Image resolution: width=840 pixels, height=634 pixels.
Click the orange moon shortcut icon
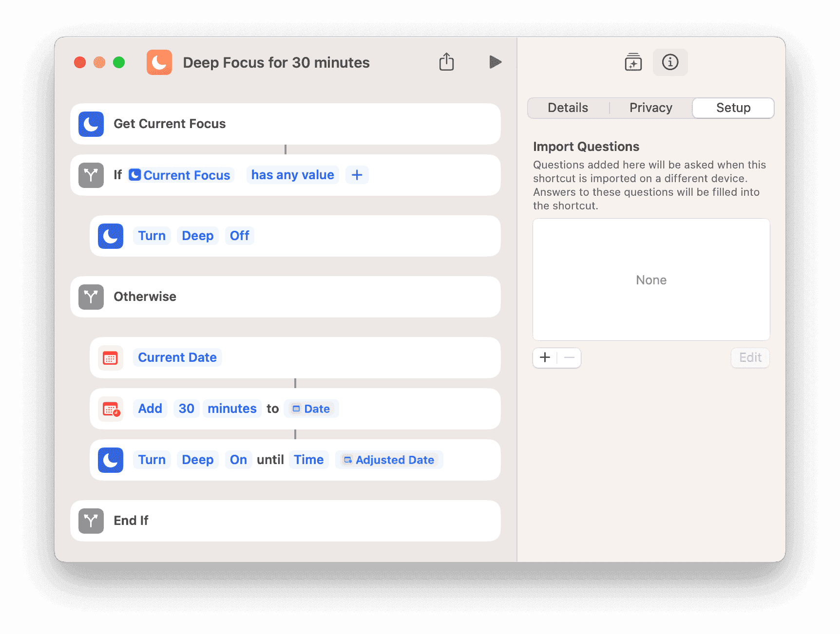point(159,62)
